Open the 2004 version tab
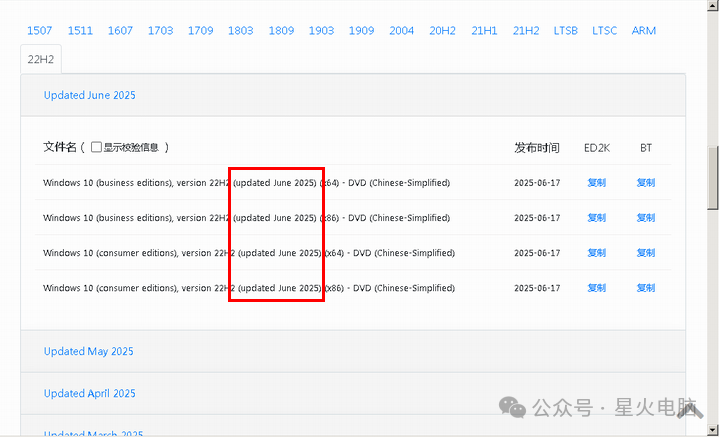The image size is (720, 437). tap(402, 31)
